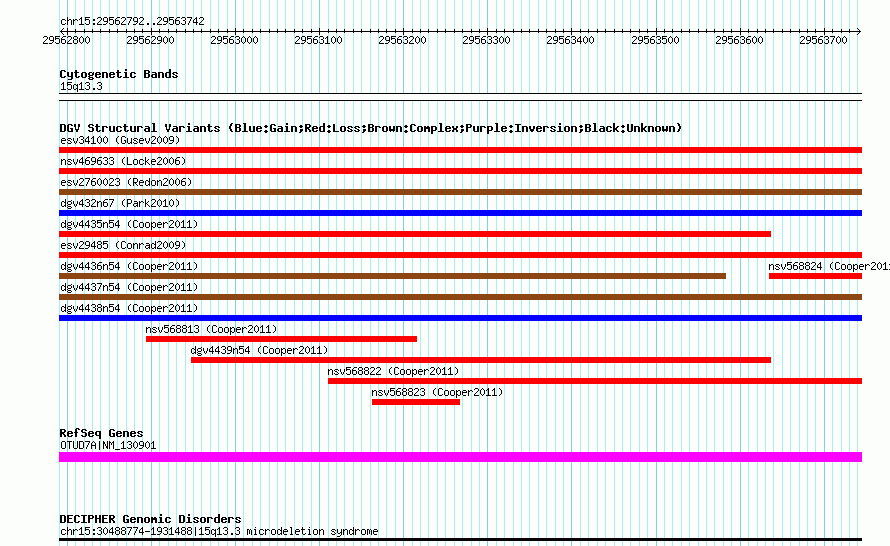Click the esv34100 (Gusev2009) red loss bar

point(460,150)
